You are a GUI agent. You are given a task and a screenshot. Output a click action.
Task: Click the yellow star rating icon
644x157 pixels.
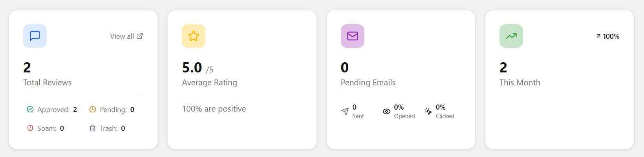click(194, 36)
